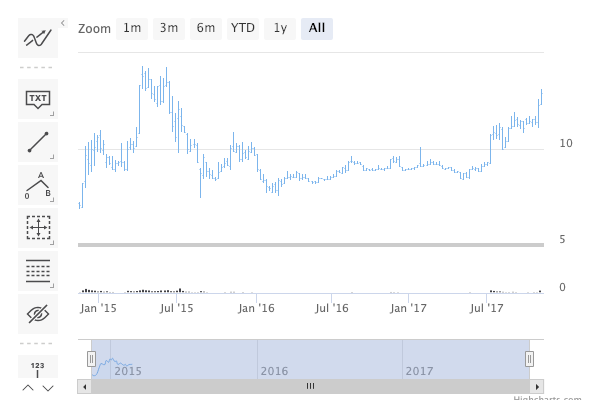This screenshot has width=600, height=400.
Task: Pick the Fibonacci horizontal lines tool
Action: (37, 271)
